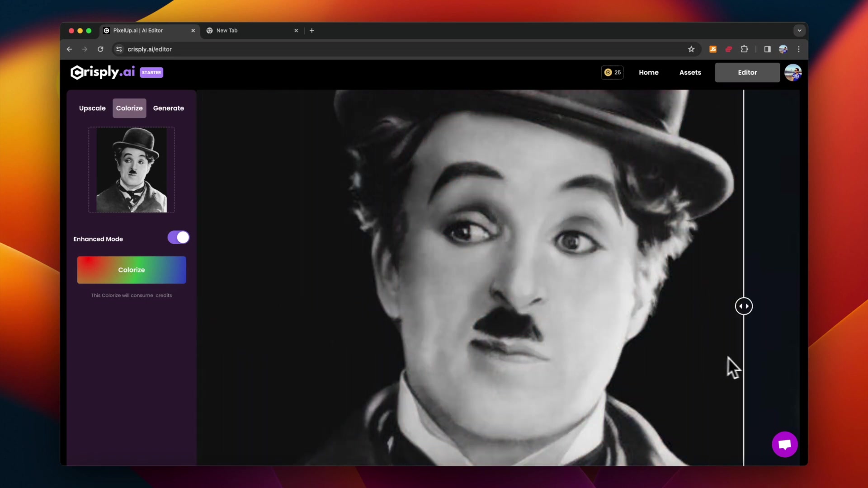Click the Editor button in header
This screenshot has width=868, height=488.
pyautogui.click(x=747, y=72)
